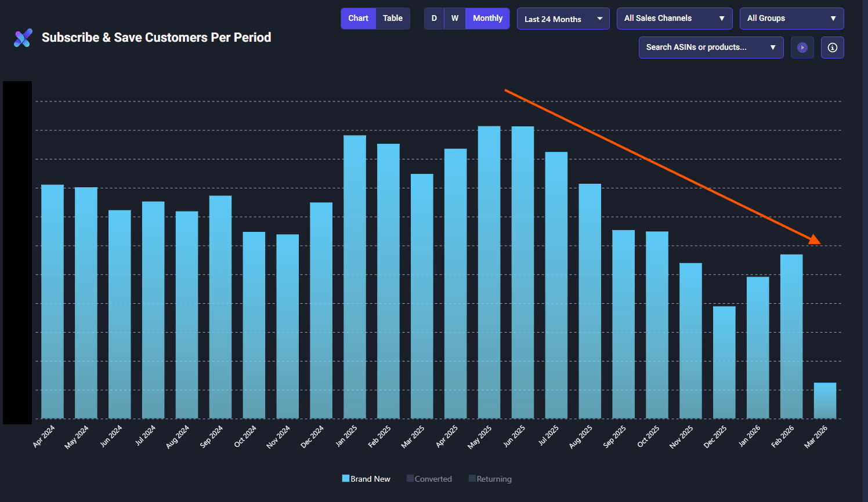The height and width of the screenshot is (502, 868).
Task: Click the info circle icon
Action: click(x=833, y=48)
